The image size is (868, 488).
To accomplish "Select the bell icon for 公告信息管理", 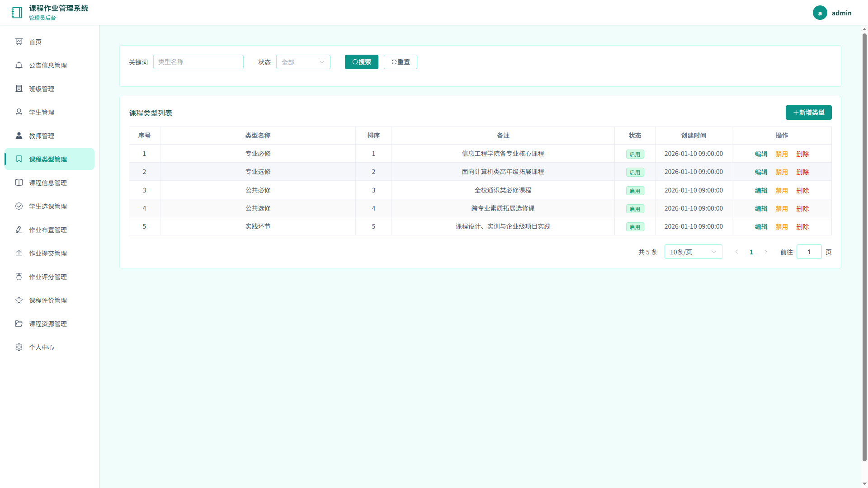I will pos(19,65).
